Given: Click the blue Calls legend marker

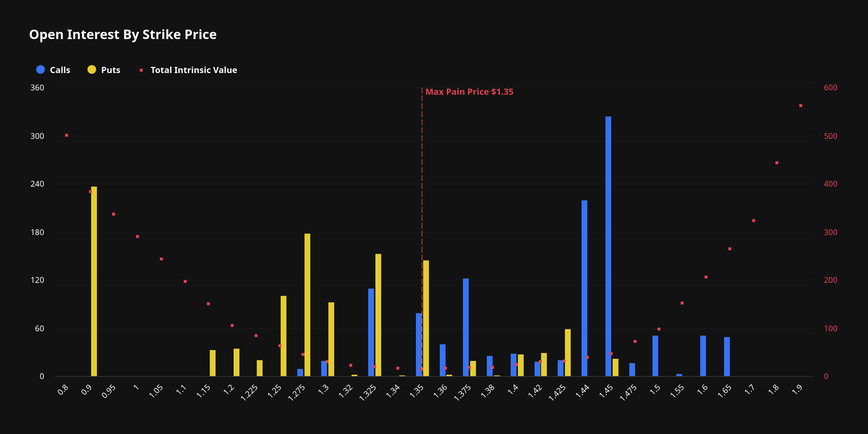Looking at the screenshot, I should 40,70.
